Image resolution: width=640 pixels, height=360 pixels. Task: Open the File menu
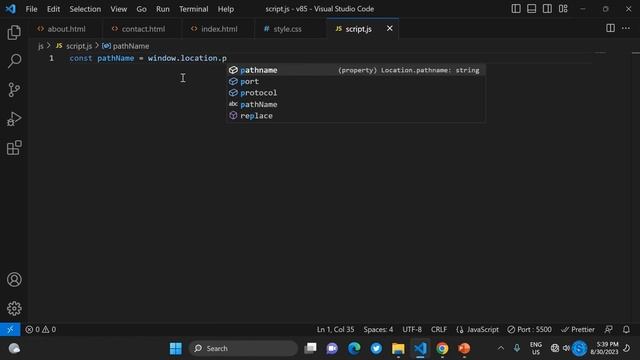31,9
